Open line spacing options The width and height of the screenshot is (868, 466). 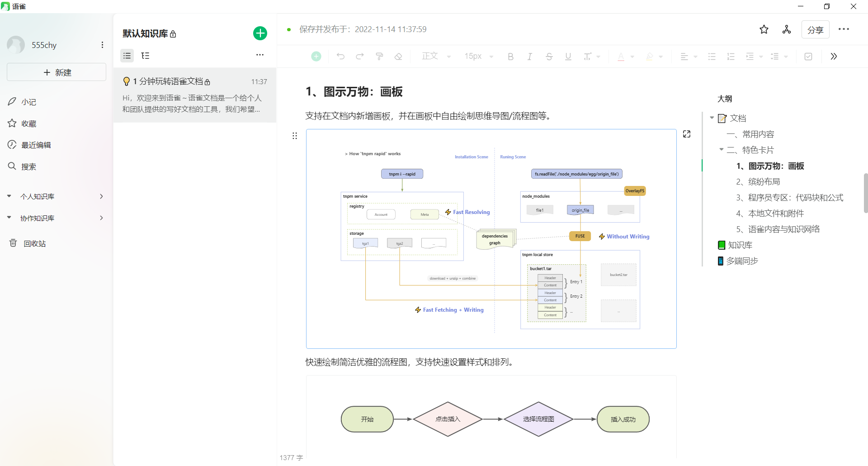point(779,56)
